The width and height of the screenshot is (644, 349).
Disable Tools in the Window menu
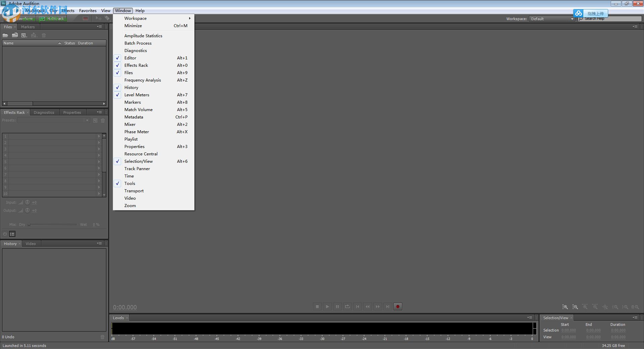pyautogui.click(x=117, y=183)
